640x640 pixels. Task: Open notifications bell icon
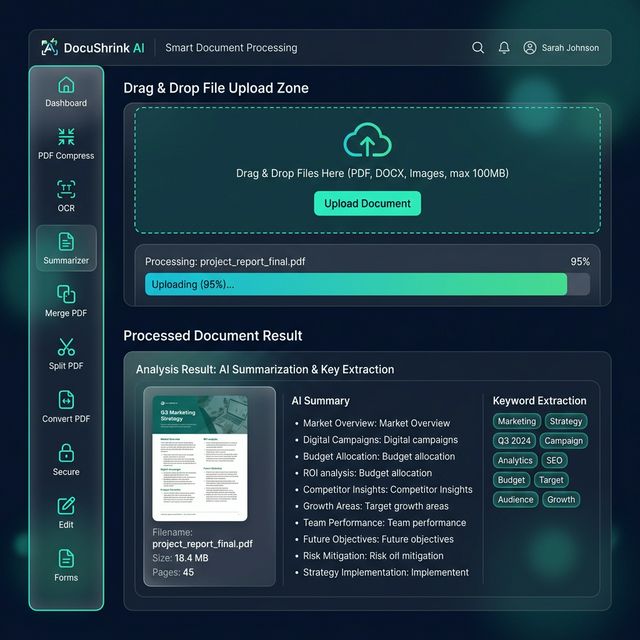tap(504, 48)
